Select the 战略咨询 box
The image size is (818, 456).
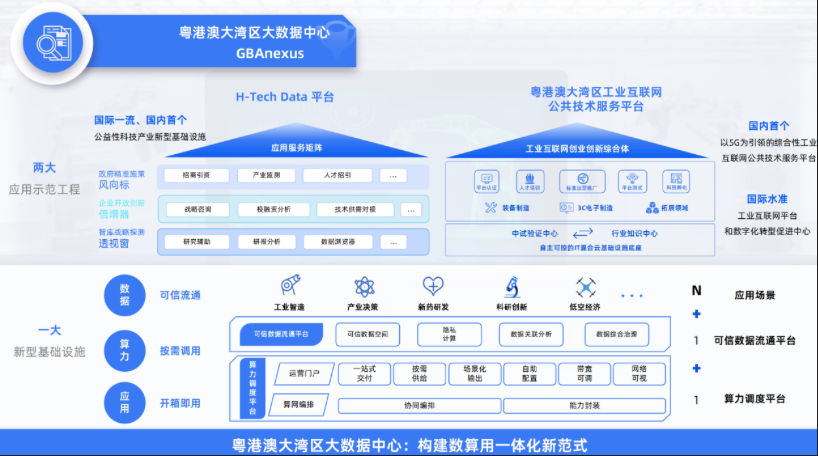(x=198, y=210)
